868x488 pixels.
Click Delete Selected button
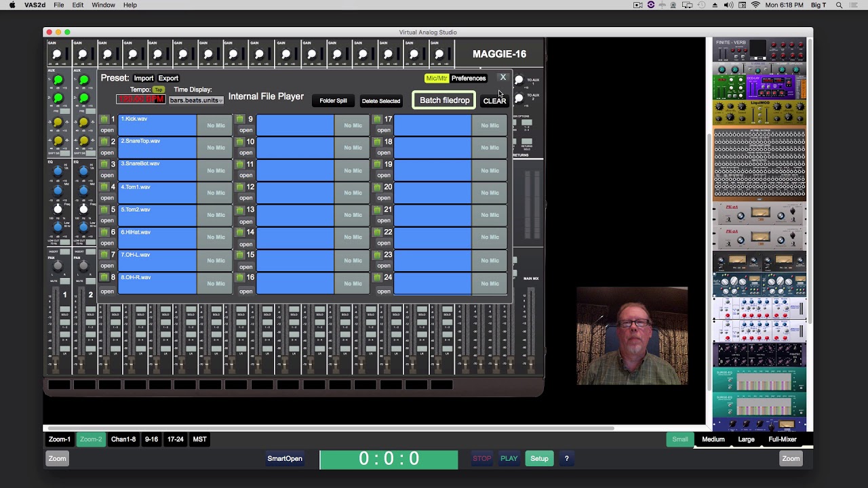tap(381, 101)
